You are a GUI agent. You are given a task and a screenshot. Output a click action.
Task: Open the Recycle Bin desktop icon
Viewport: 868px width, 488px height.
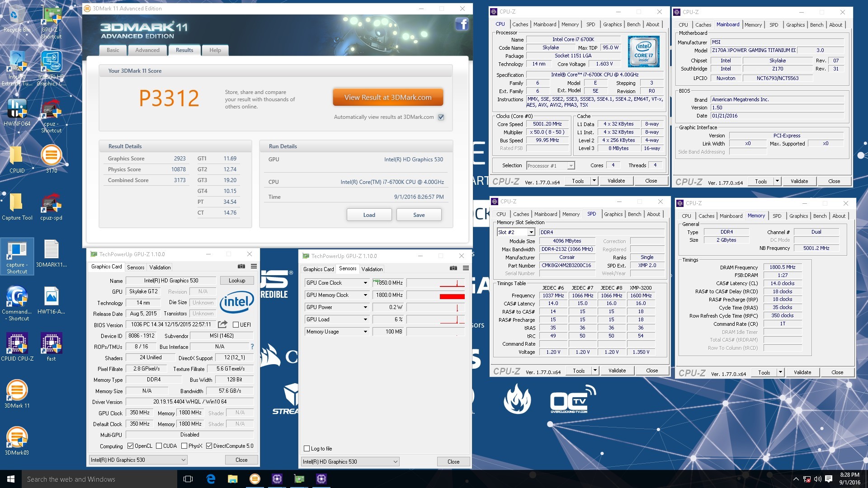point(17,19)
